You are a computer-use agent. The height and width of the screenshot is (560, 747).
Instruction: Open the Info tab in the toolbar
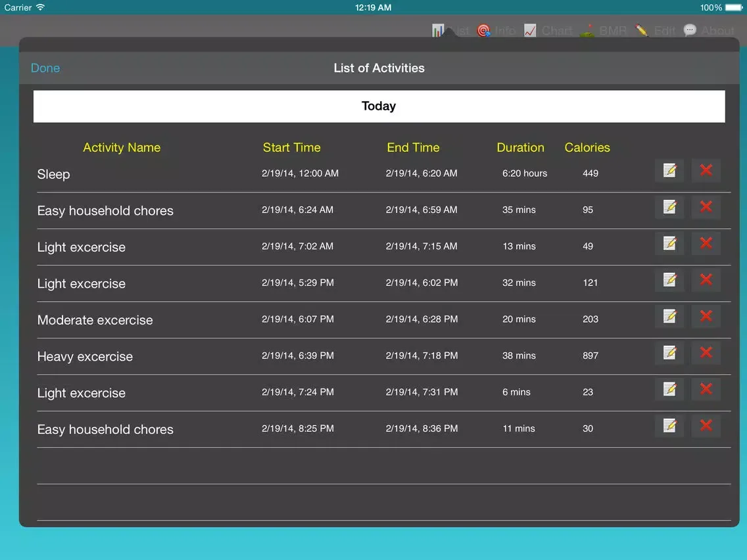[496, 31]
